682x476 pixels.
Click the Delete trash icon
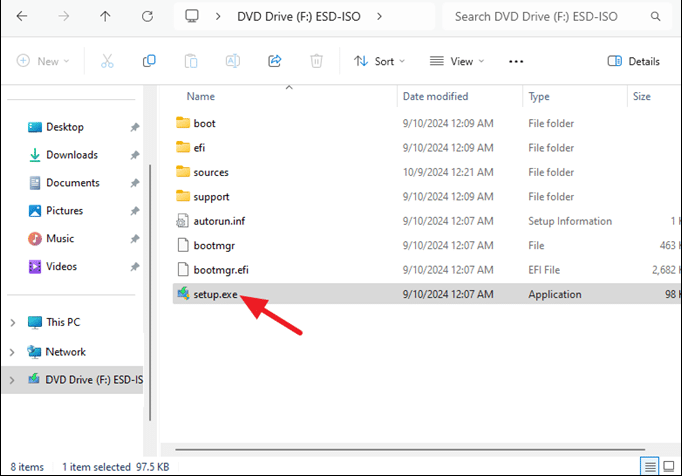pos(316,61)
